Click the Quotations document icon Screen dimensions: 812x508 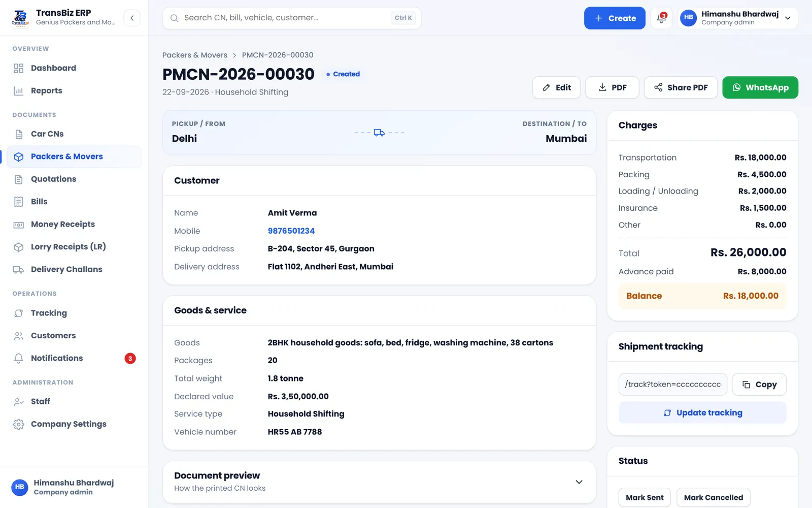coord(19,179)
